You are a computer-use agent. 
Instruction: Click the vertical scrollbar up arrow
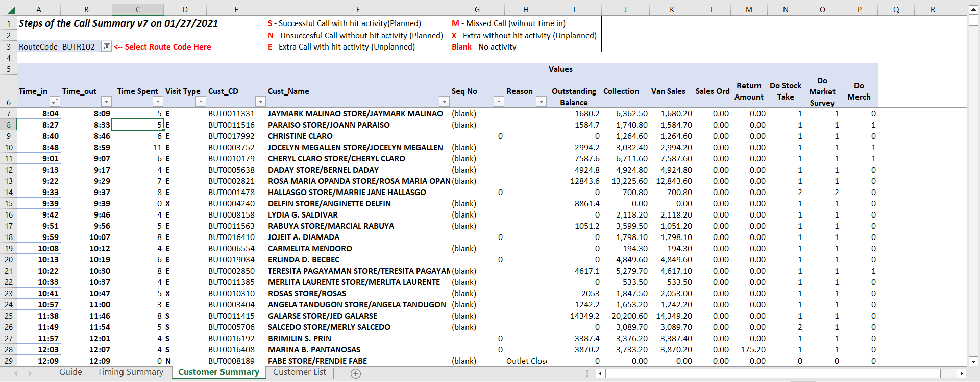pos(973,10)
